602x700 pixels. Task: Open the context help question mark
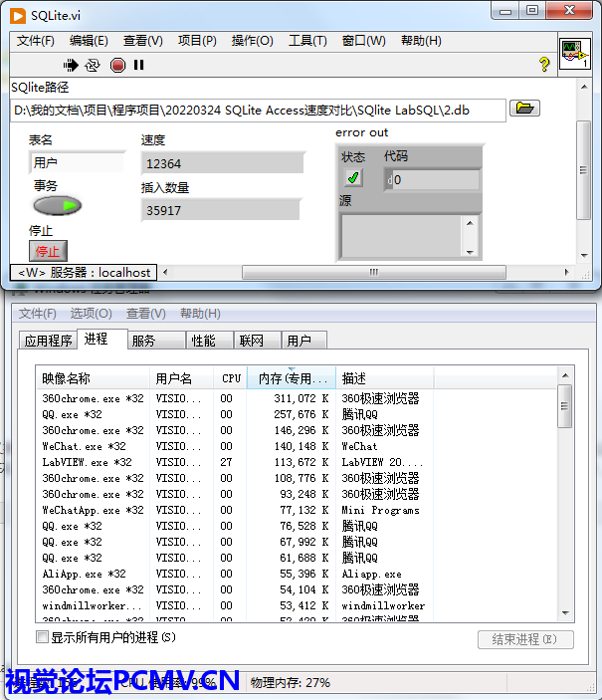544,65
